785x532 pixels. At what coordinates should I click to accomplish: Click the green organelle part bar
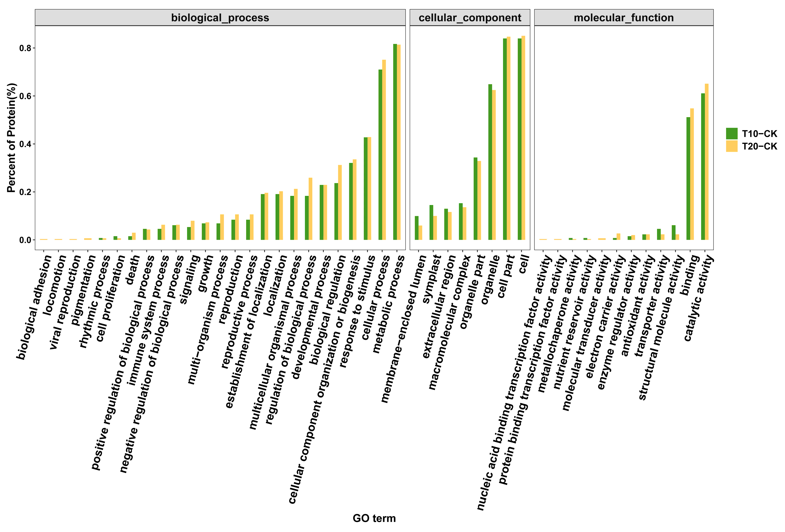coord(475,199)
